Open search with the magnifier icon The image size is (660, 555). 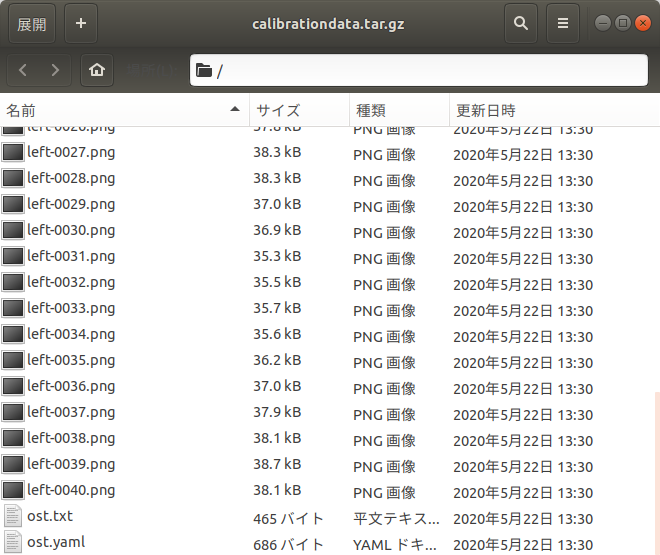pos(521,24)
